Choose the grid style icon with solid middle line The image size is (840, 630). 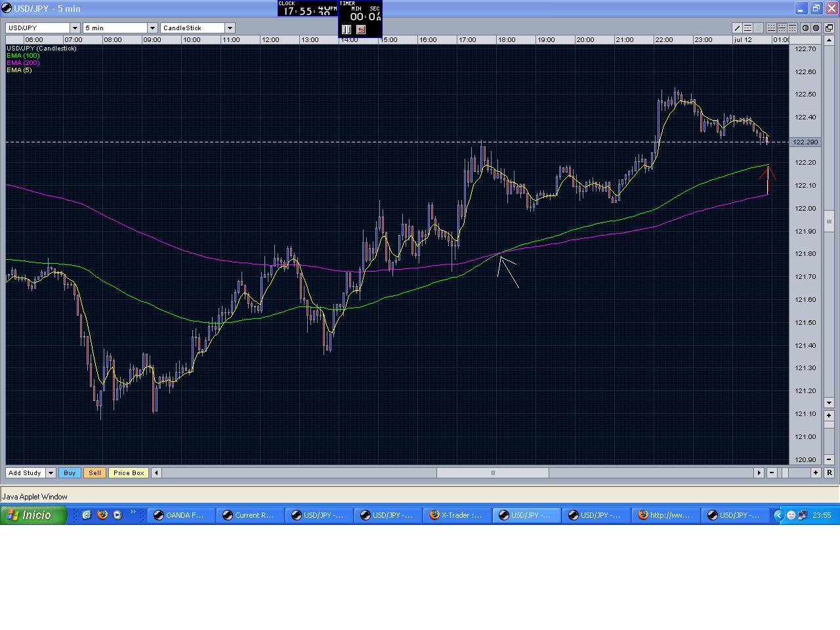tap(782, 28)
